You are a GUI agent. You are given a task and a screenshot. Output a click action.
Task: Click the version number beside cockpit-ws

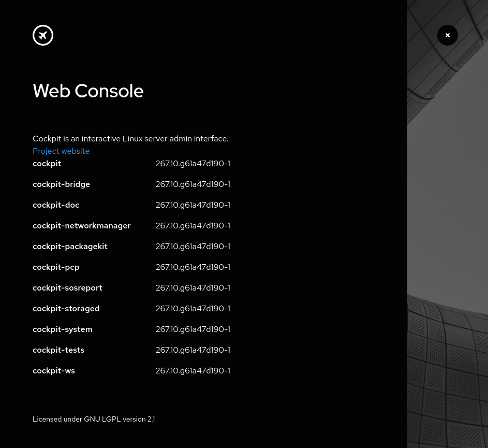click(x=193, y=371)
